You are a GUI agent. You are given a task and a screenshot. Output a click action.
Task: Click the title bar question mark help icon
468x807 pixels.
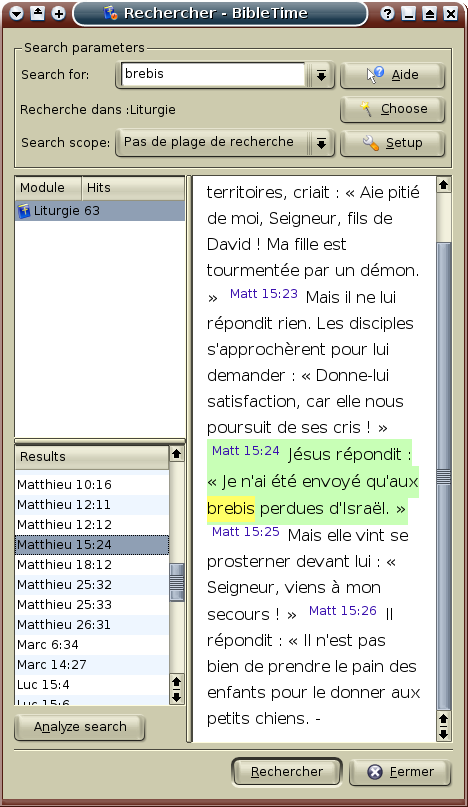pyautogui.click(x=388, y=13)
